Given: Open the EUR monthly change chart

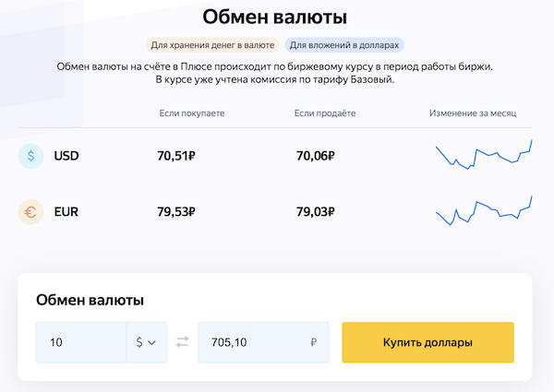Looking at the screenshot, I should pos(484,210).
